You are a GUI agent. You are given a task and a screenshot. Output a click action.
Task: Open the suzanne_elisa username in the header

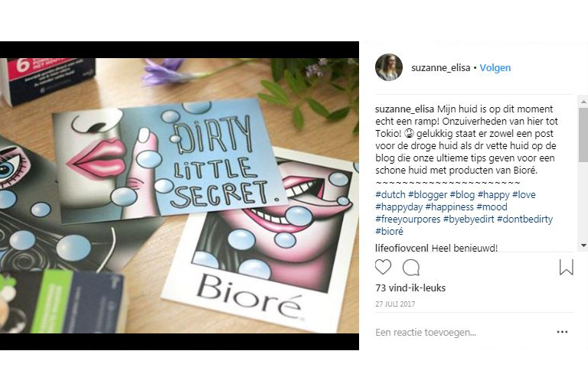click(x=441, y=68)
